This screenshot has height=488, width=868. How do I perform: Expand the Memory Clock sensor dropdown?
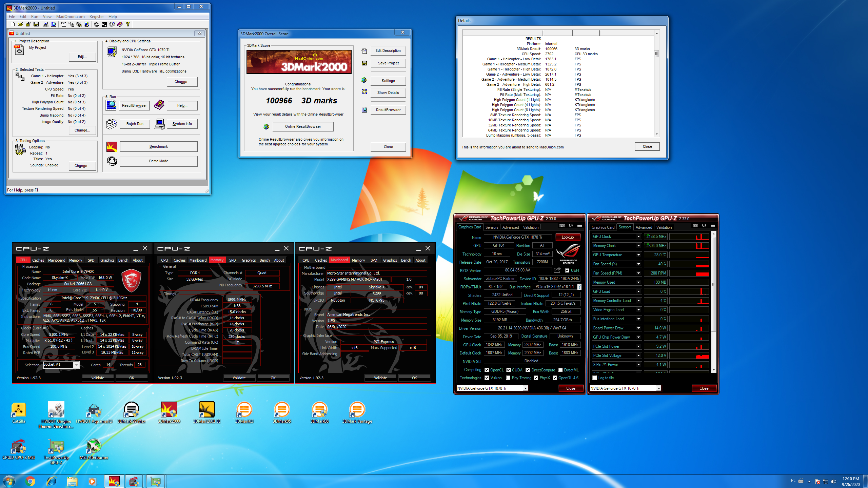(x=638, y=246)
